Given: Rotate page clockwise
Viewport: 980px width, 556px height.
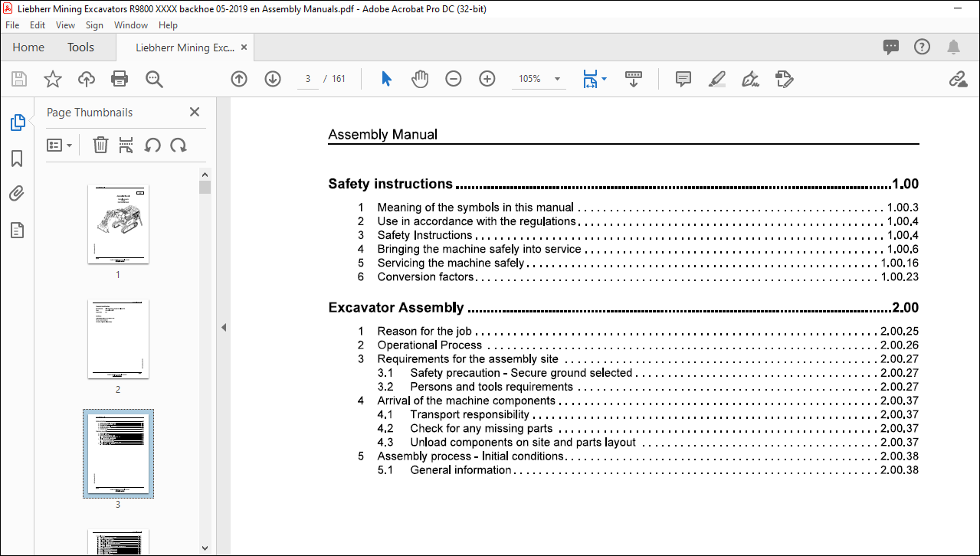Looking at the screenshot, I should point(179,145).
